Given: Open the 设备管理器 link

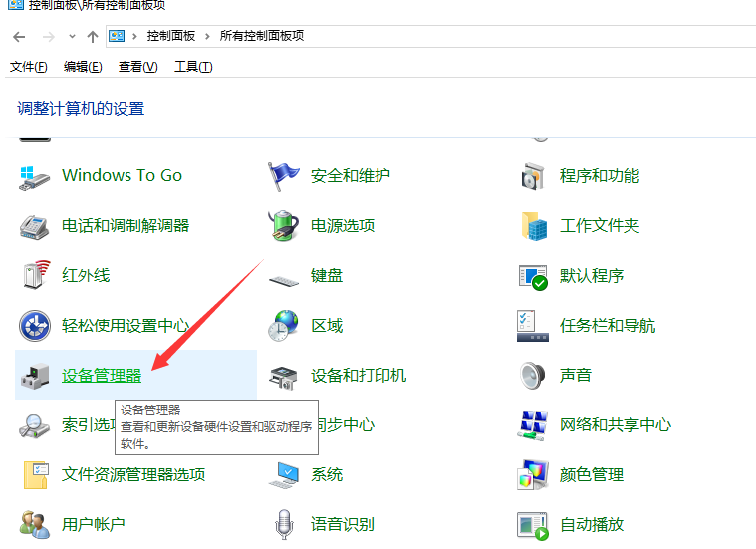Looking at the screenshot, I should [x=102, y=376].
